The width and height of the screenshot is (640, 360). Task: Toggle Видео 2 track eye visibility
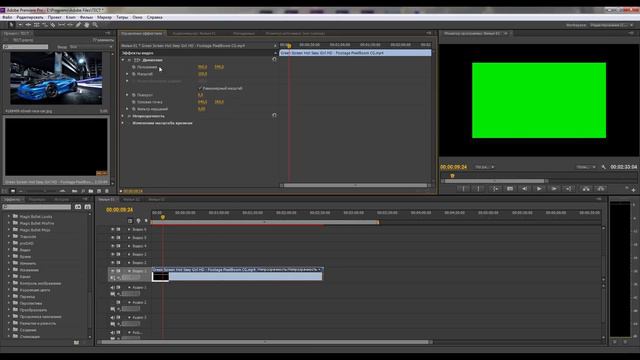[x=113, y=262]
